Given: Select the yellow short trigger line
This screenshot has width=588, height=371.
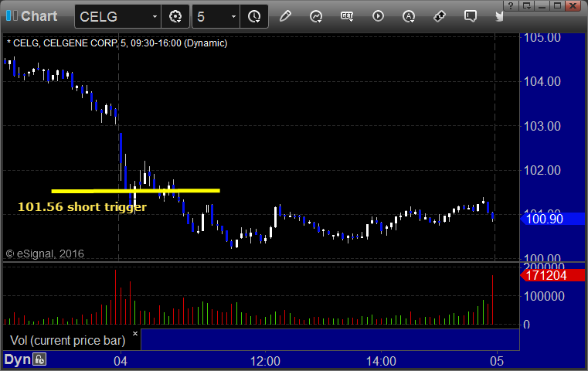Looking at the screenshot, I should tap(135, 191).
